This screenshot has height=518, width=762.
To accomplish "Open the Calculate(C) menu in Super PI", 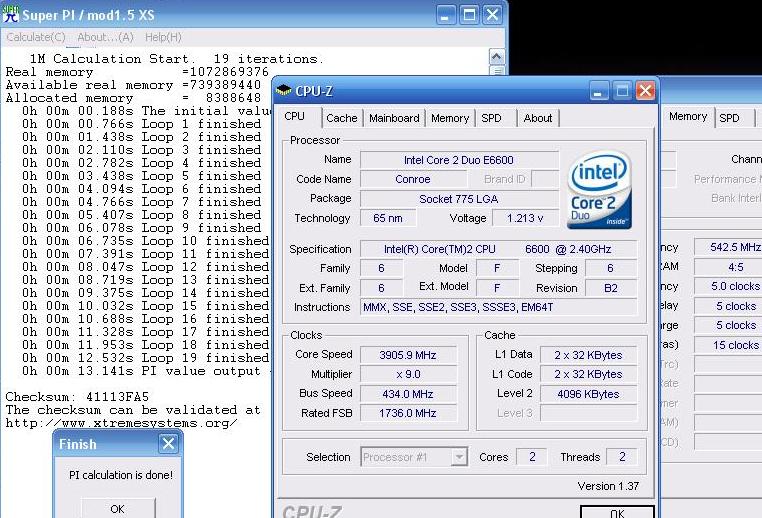I will [36, 37].
